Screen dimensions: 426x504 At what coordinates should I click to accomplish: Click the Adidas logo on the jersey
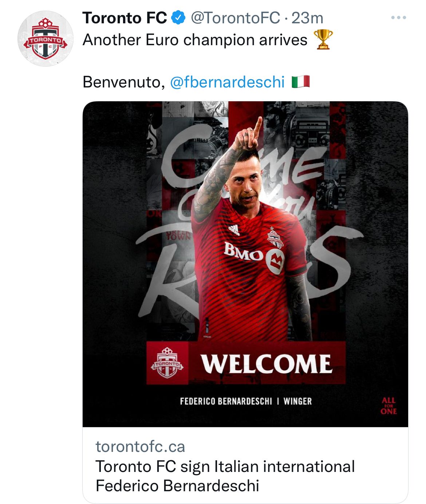[x=234, y=230]
